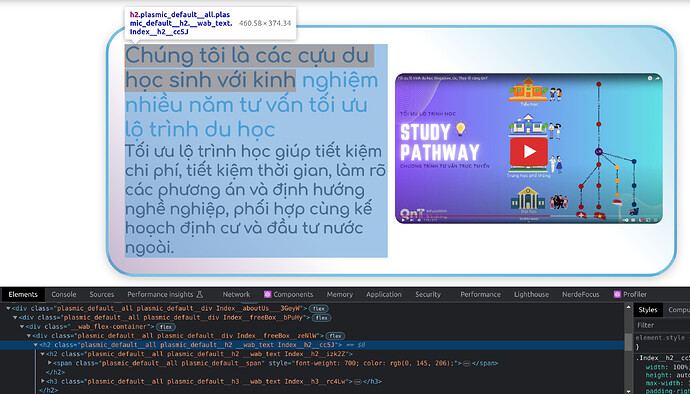Click the blue text 'nghiệm nhiều năm tư vấn'

tap(252, 93)
